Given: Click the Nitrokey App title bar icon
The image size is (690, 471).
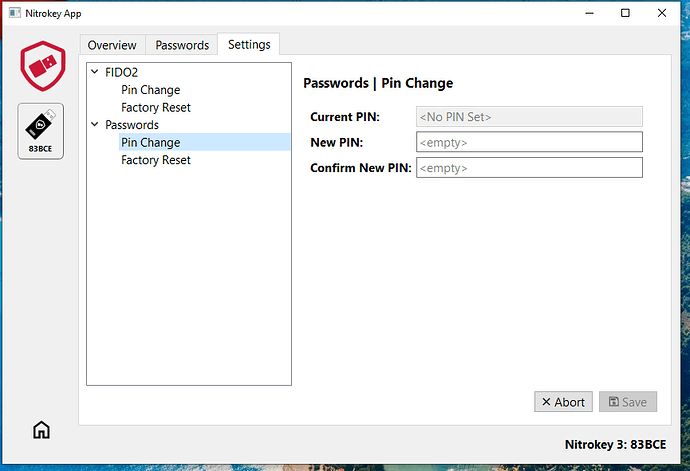Looking at the screenshot, I should click(x=15, y=14).
